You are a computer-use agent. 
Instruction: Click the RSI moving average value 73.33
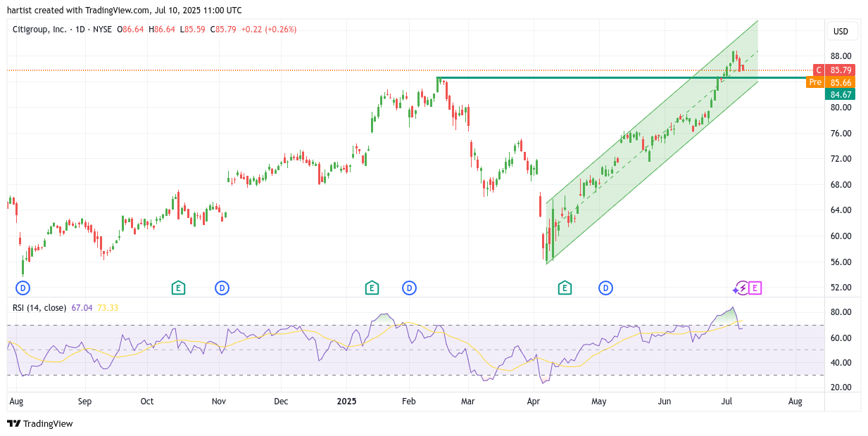(108, 308)
